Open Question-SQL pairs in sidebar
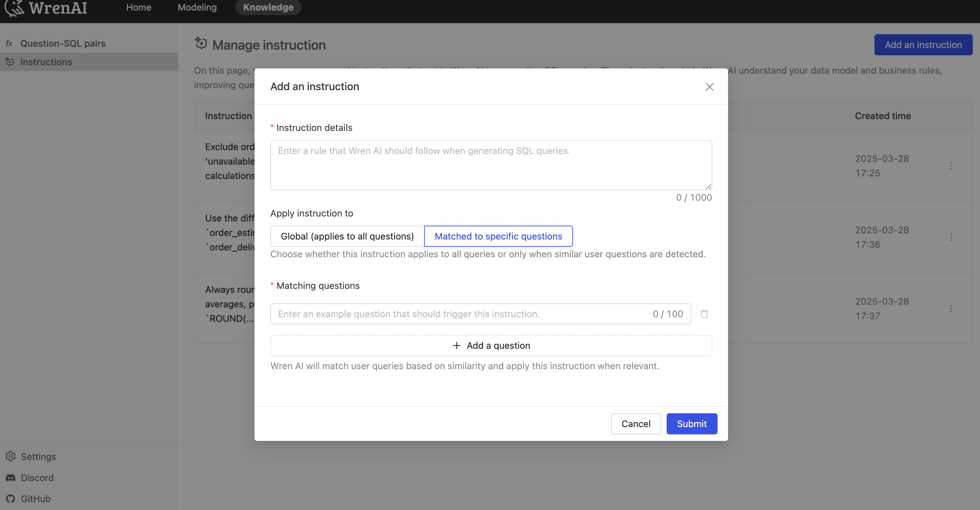The image size is (980, 510). coord(89,43)
